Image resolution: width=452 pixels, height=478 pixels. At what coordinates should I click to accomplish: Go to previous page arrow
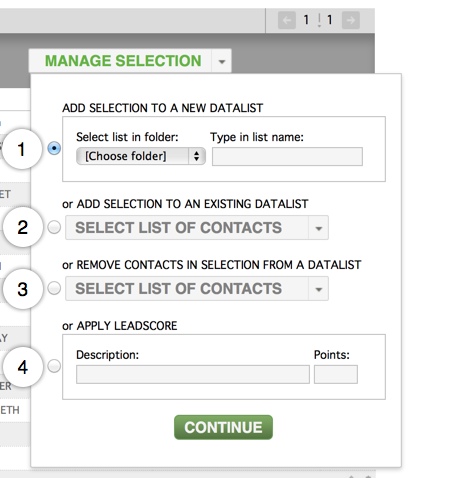[x=287, y=20]
